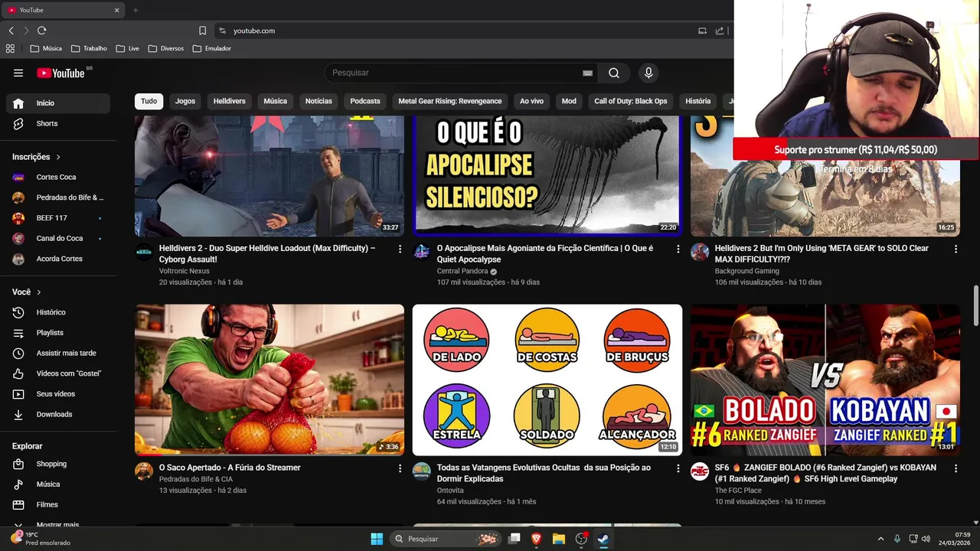Image resolution: width=980 pixels, height=551 pixels.
Task: Open Apocalipse Silencioso video thumbnail
Action: tap(547, 176)
